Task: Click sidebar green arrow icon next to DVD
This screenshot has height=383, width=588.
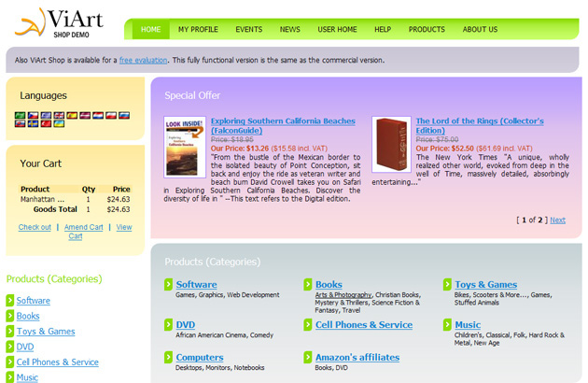Action: point(10,347)
